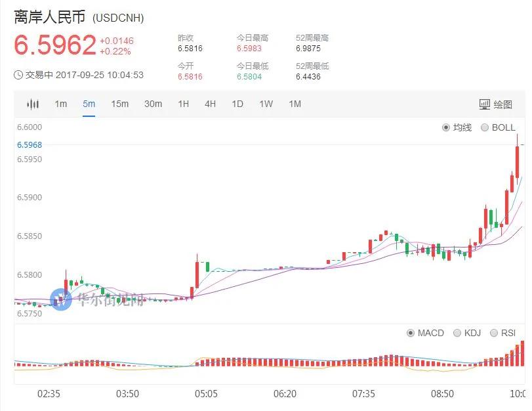
Task: Click the 今日最高 value 6.5983
Action: pos(249,49)
